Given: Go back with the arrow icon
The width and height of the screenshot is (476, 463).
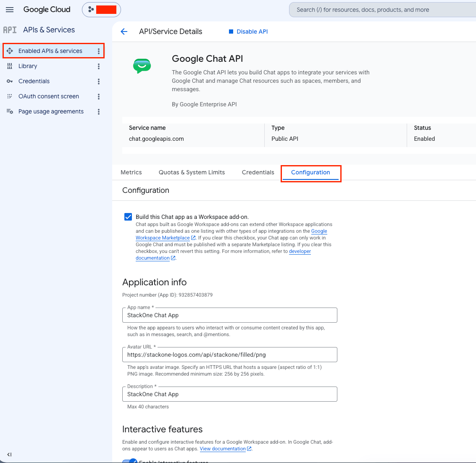Looking at the screenshot, I should (x=124, y=32).
